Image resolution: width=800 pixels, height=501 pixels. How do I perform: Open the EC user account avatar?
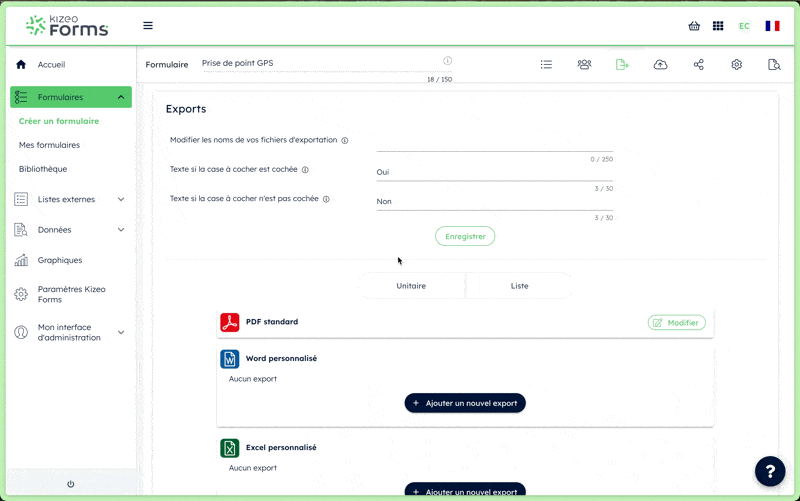(744, 26)
